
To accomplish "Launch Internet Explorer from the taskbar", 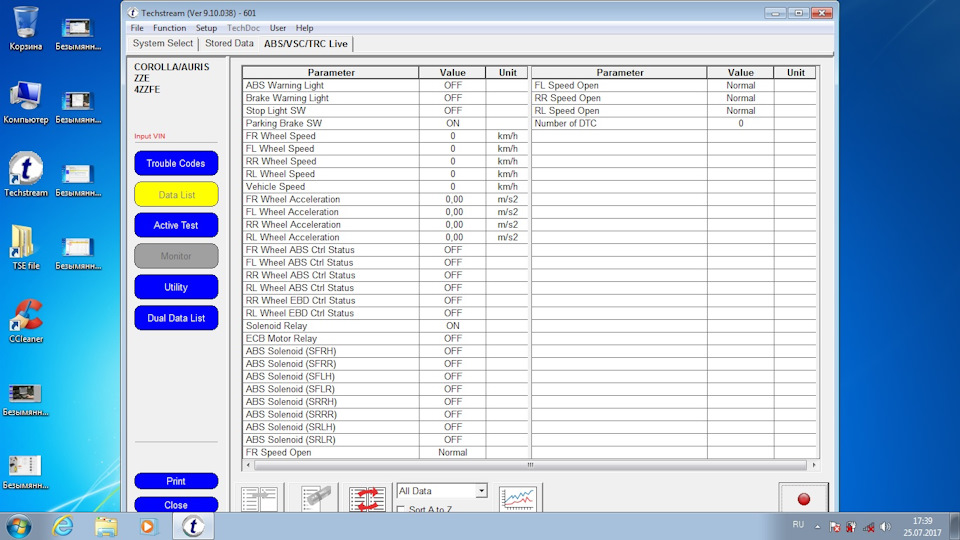I will [62, 527].
